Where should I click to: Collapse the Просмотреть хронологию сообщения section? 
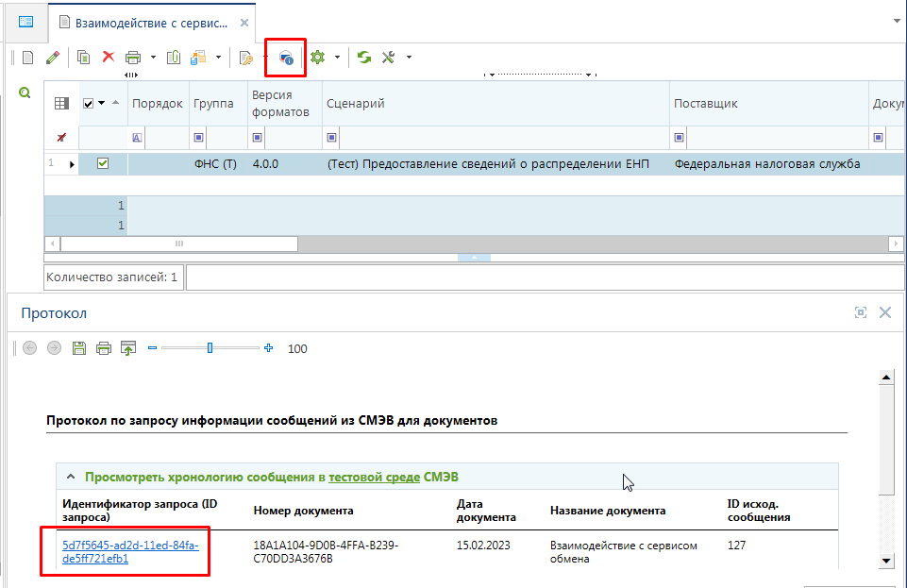[71, 477]
